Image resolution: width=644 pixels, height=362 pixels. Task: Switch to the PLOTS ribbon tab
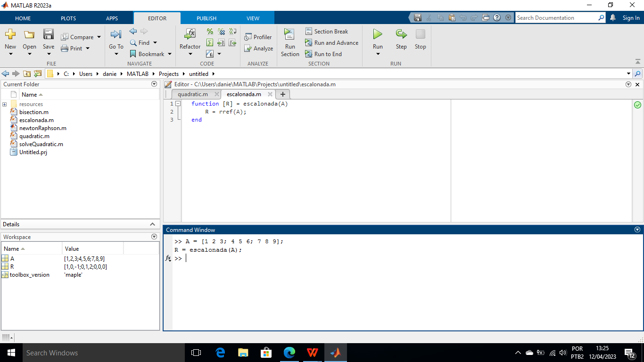coord(68,18)
